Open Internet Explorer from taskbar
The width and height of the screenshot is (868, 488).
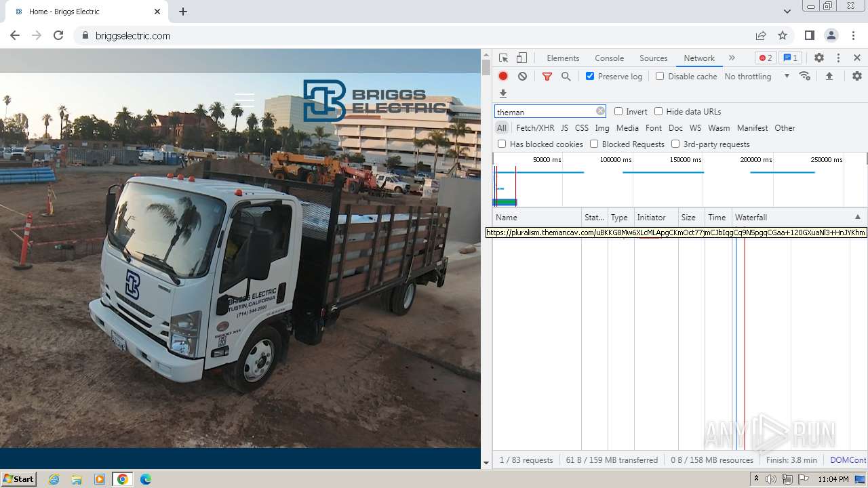pyautogui.click(x=54, y=479)
